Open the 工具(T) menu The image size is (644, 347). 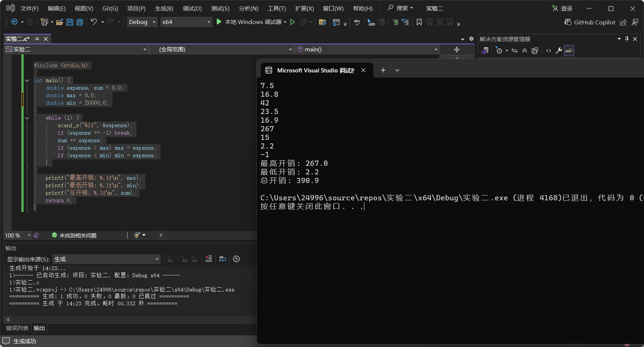click(x=277, y=8)
